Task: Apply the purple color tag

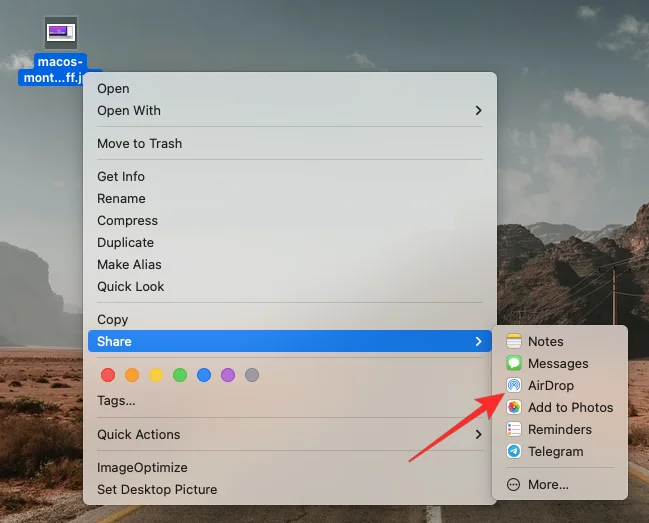Action: click(x=228, y=376)
